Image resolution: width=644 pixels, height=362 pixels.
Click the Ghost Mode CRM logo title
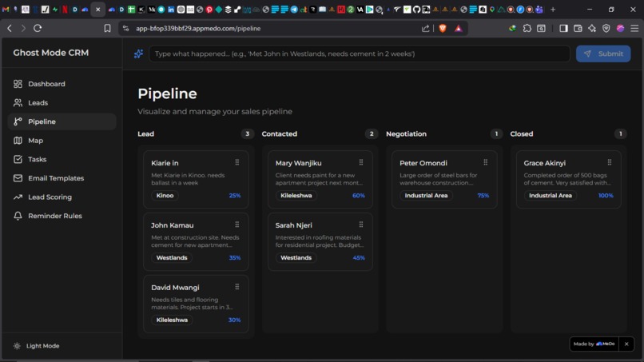point(51,53)
